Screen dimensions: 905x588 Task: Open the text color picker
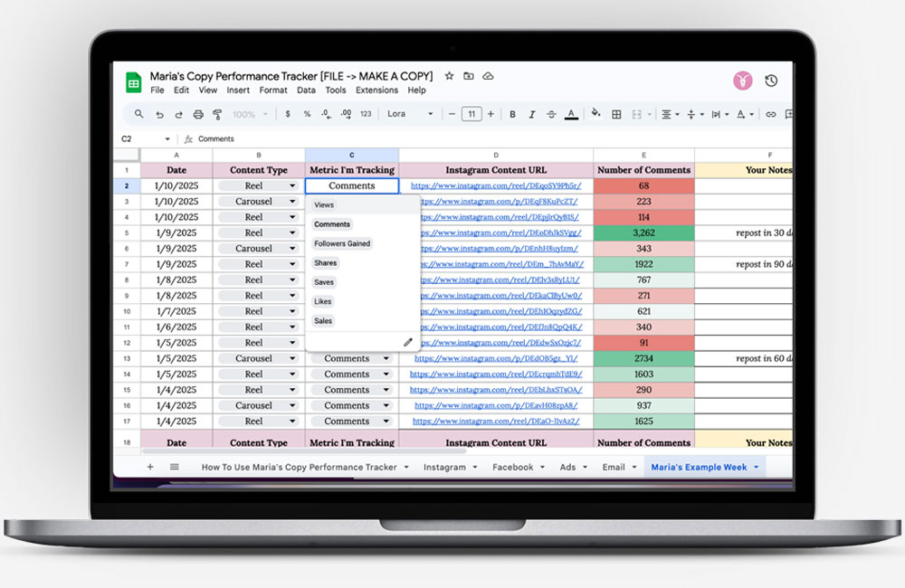point(571,115)
